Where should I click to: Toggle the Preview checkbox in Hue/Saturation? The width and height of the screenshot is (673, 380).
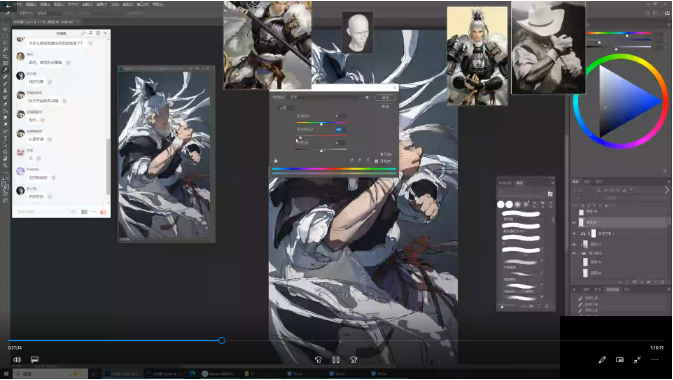[376, 161]
